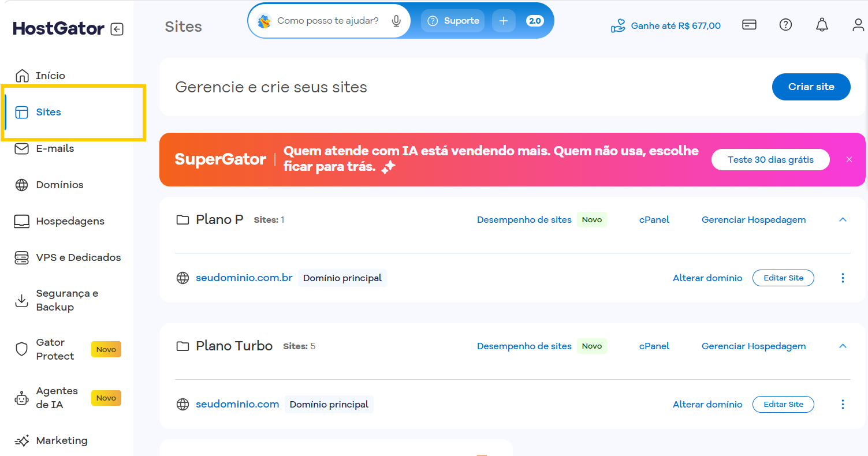Click the shield icon beside Gator Protect
Viewport: 868px width, 456px height.
click(22, 349)
